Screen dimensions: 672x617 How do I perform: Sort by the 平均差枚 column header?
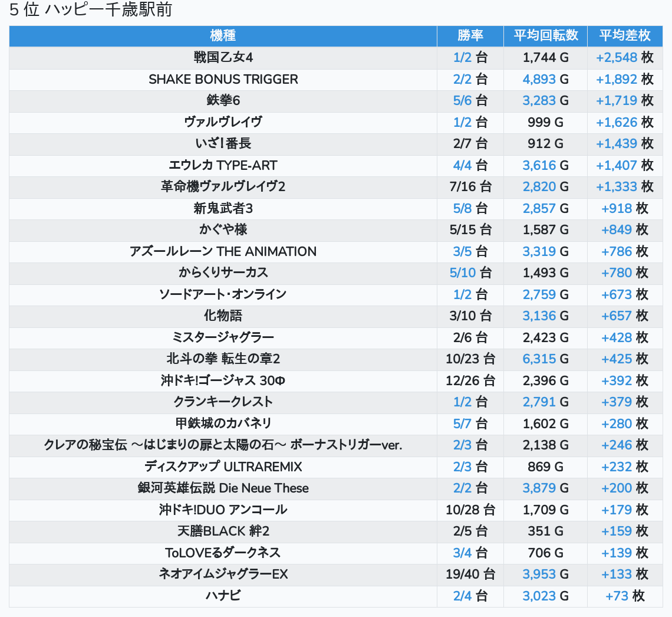[x=624, y=35]
